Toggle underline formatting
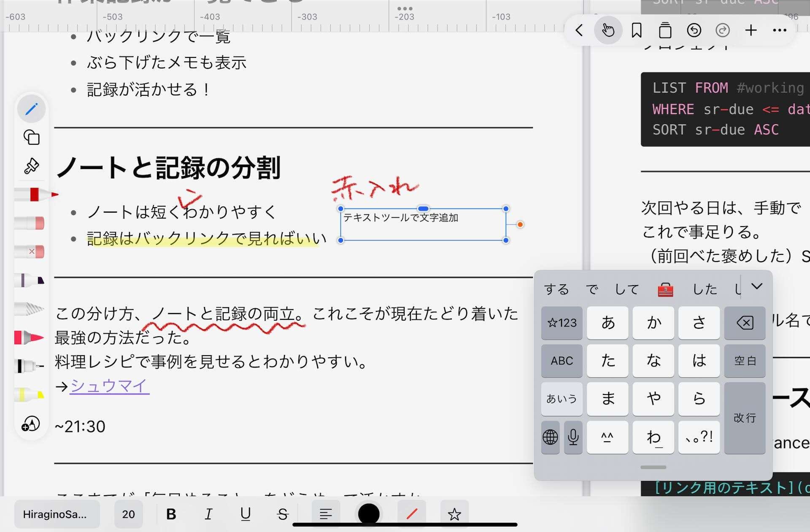Viewport: 810px width, 532px height. pyautogui.click(x=245, y=514)
